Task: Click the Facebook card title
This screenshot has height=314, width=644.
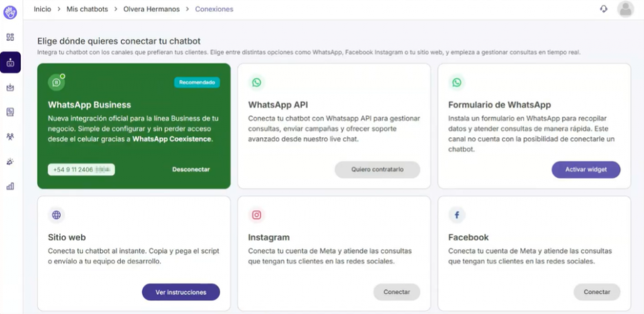Action: coord(469,237)
